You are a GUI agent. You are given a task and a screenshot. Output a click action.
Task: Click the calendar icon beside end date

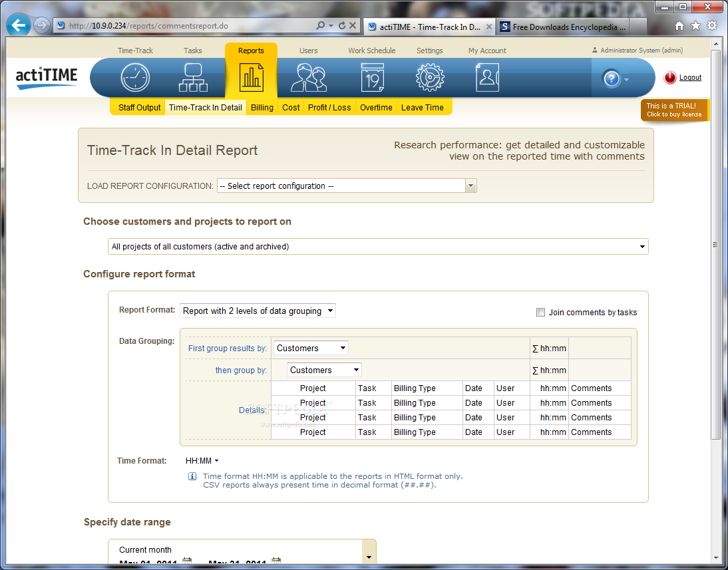(276, 561)
